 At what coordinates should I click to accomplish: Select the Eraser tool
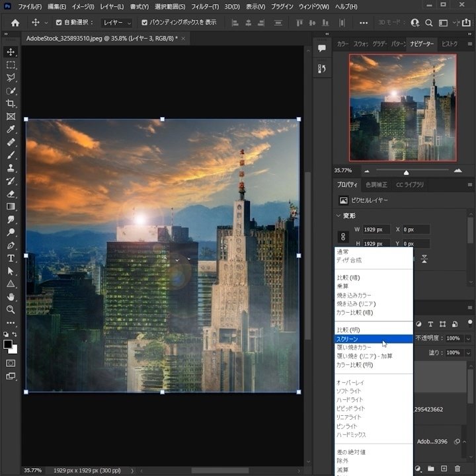[11, 194]
